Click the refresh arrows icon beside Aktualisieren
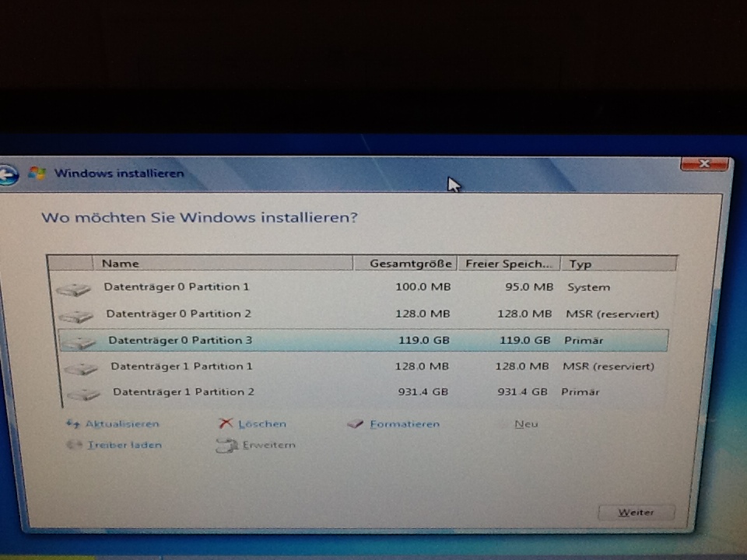This screenshot has width=747, height=560. tap(73, 423)
